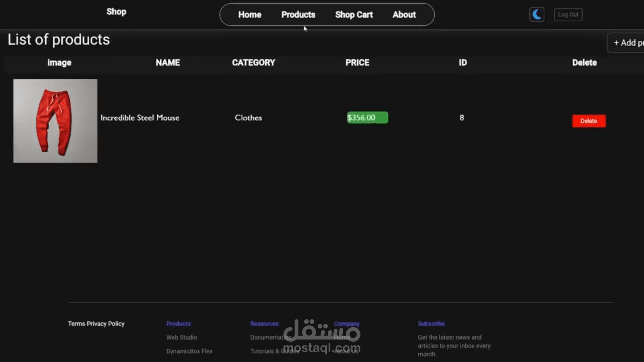
Task: Click the green $356.00 price badge
Action: coord(367,118)
